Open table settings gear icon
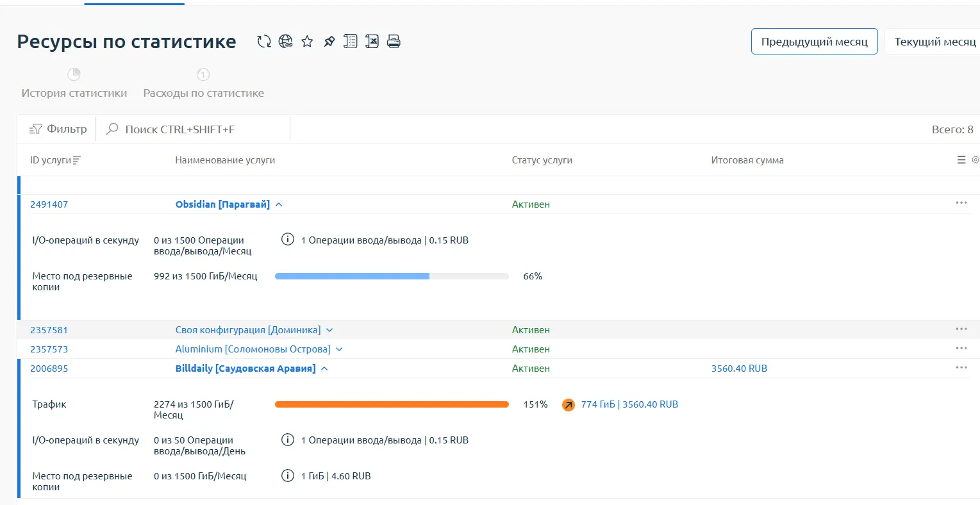 click(975, 160)
